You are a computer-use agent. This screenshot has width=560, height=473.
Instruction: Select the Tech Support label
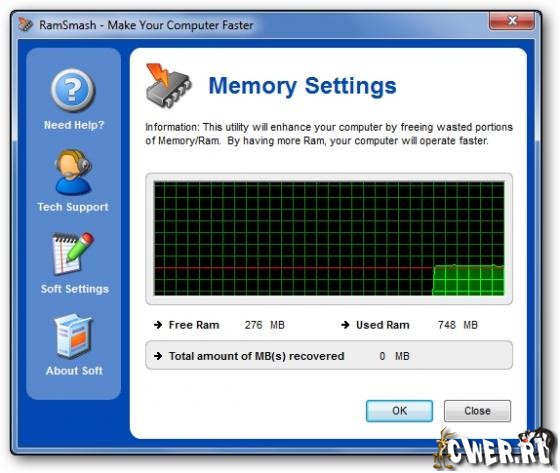(x=73, y=207)
